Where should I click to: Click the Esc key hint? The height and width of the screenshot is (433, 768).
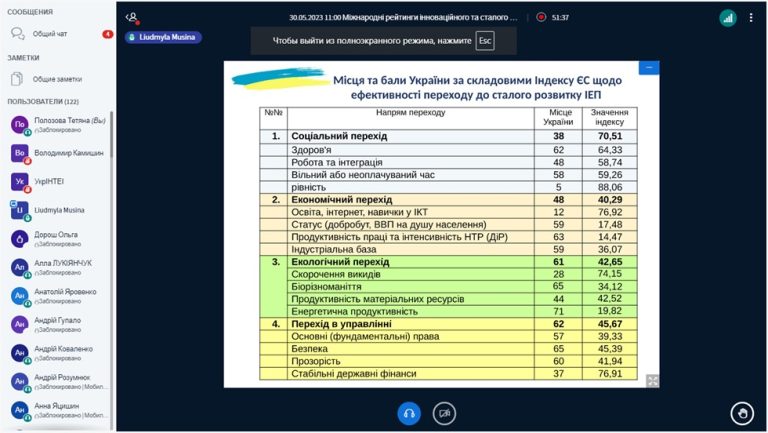tap(485, 41)
